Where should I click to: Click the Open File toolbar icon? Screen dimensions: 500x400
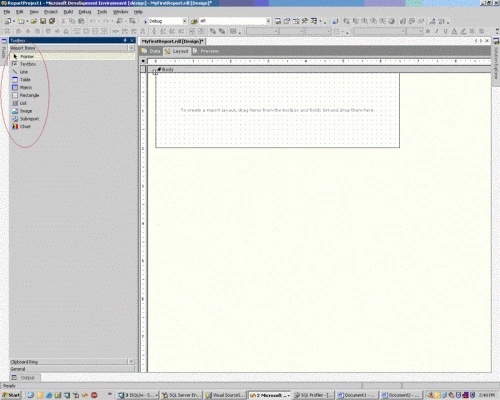(34, 21)
